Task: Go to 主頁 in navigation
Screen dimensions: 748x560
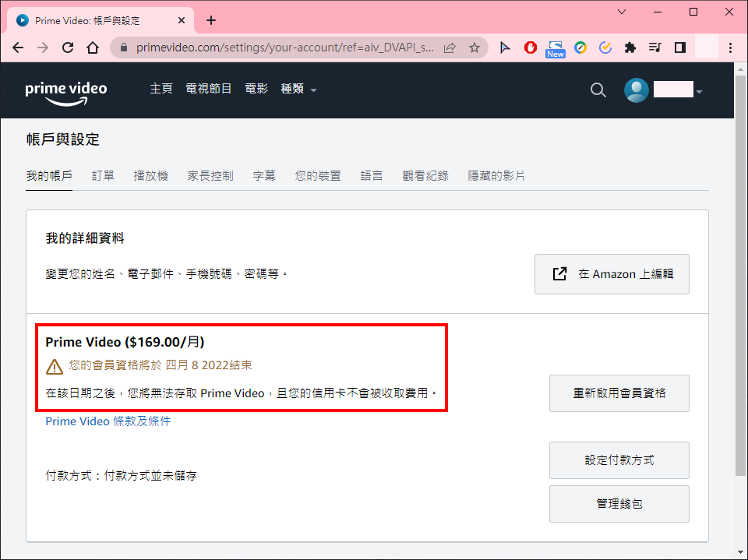Action: (x=161, y=89)
